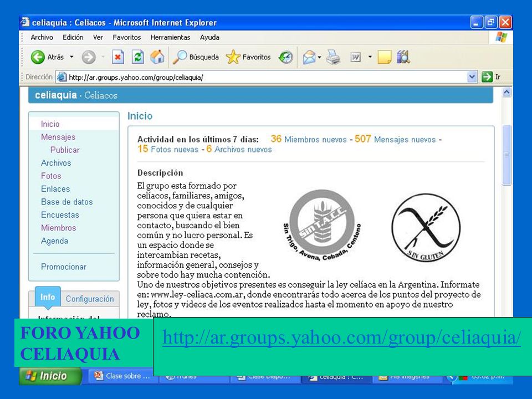Viewport: 532px width, 399px height.
Task: Expand the Atrás history dropdown arrow
Action: tap(71, 57)
